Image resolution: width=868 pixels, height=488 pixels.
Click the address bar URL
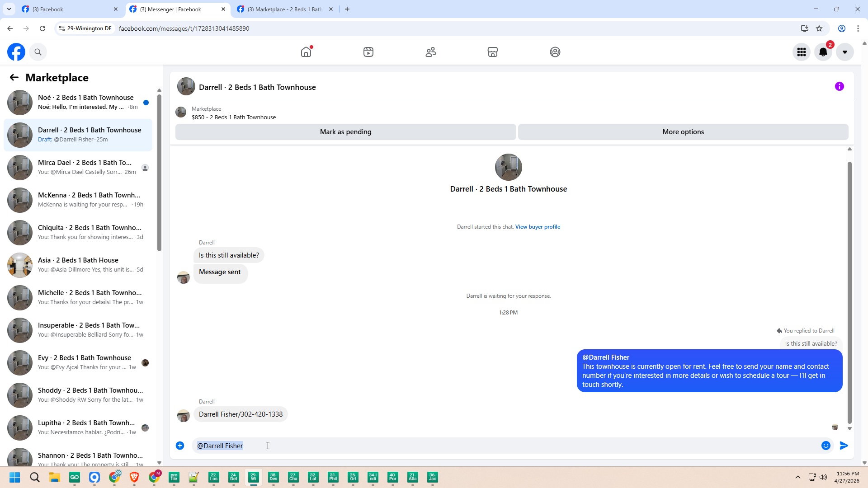[x=184, y=28]
